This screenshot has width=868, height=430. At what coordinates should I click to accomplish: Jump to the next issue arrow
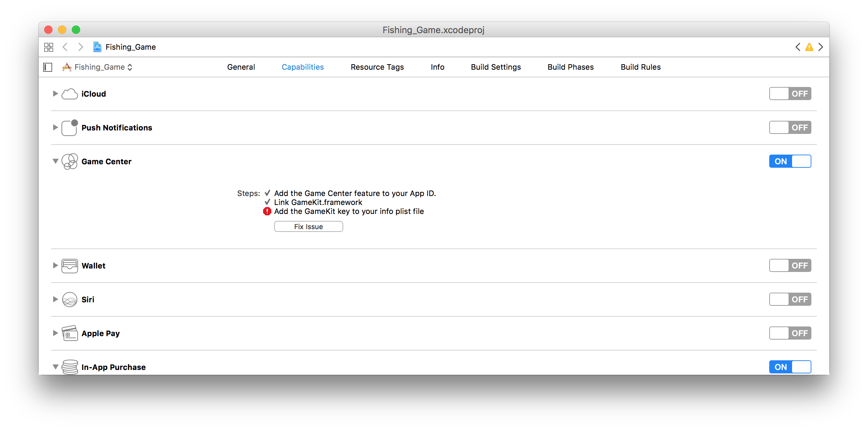pos(821,47)
